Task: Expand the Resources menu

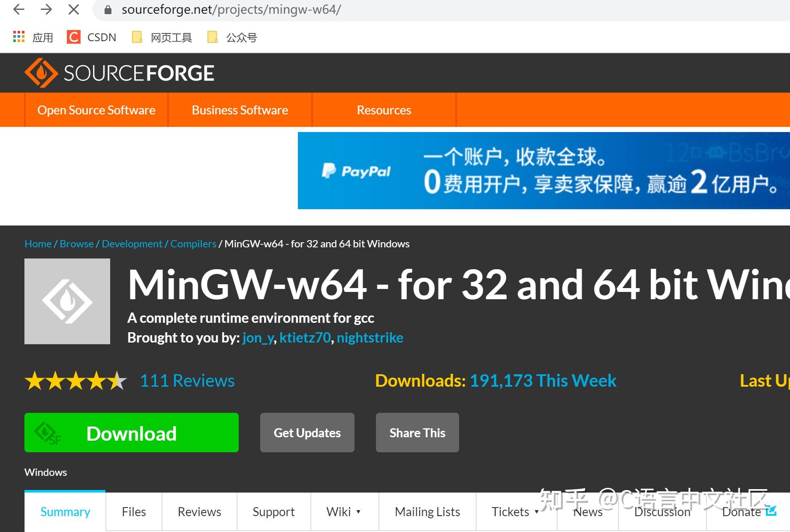Action: tap(383, 110)
